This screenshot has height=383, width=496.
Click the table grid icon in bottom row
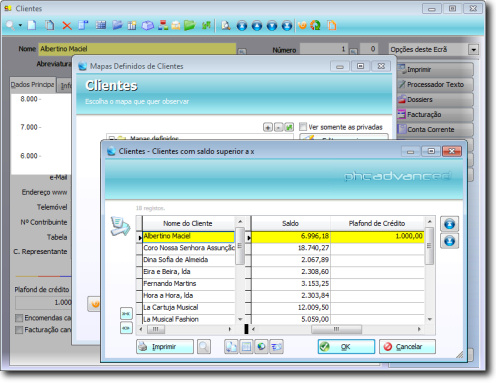tap(246, 347)
